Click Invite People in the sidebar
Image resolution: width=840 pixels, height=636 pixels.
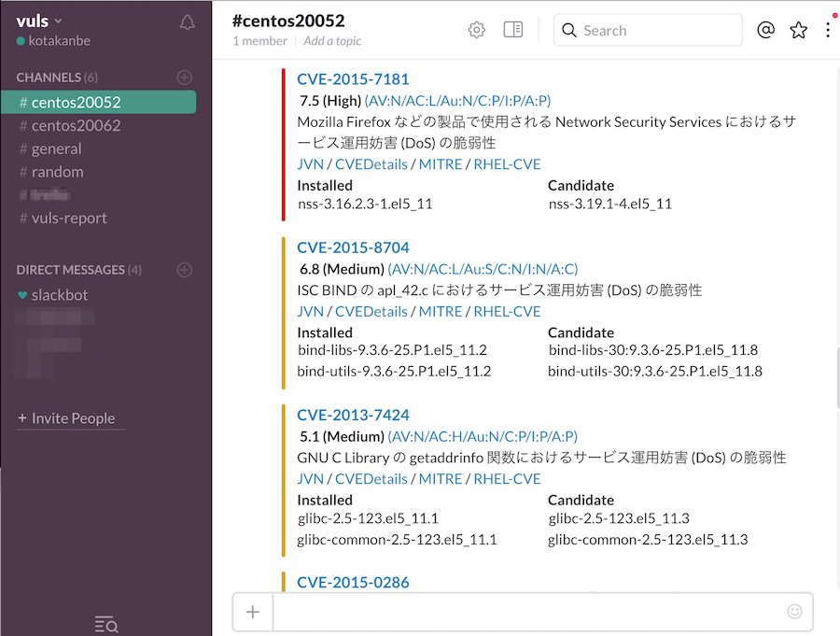click(73, 418)
